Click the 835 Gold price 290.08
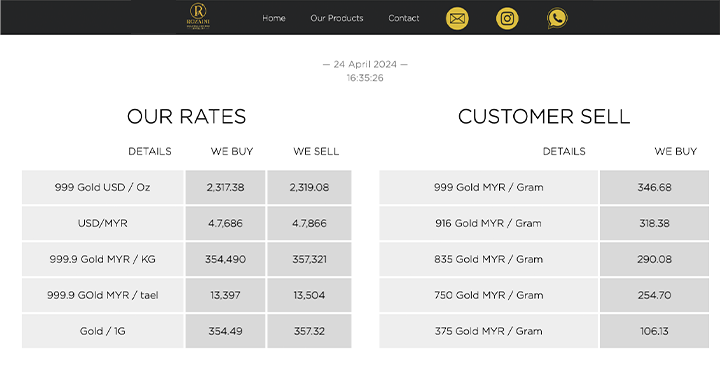The image size is (720, 378). 654,259
